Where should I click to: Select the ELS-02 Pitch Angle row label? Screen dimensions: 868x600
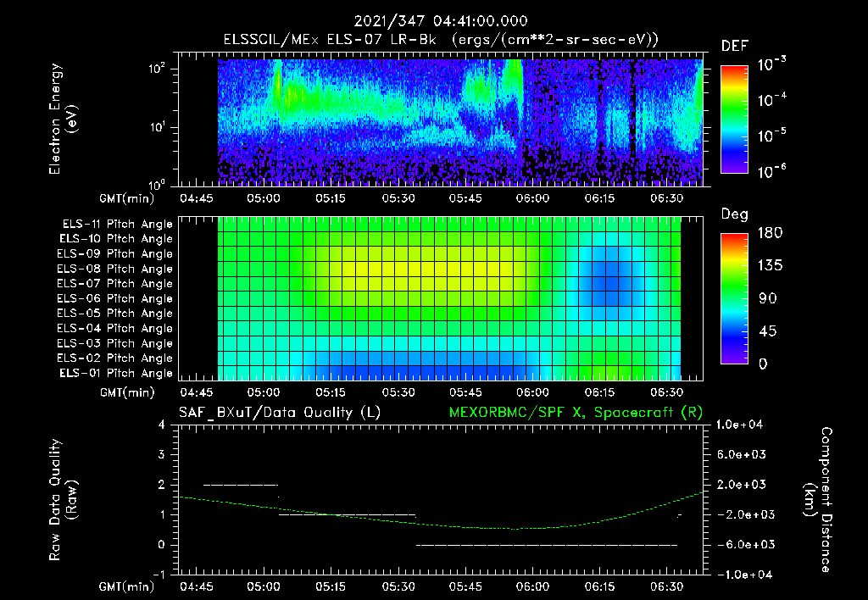(114, 358)
